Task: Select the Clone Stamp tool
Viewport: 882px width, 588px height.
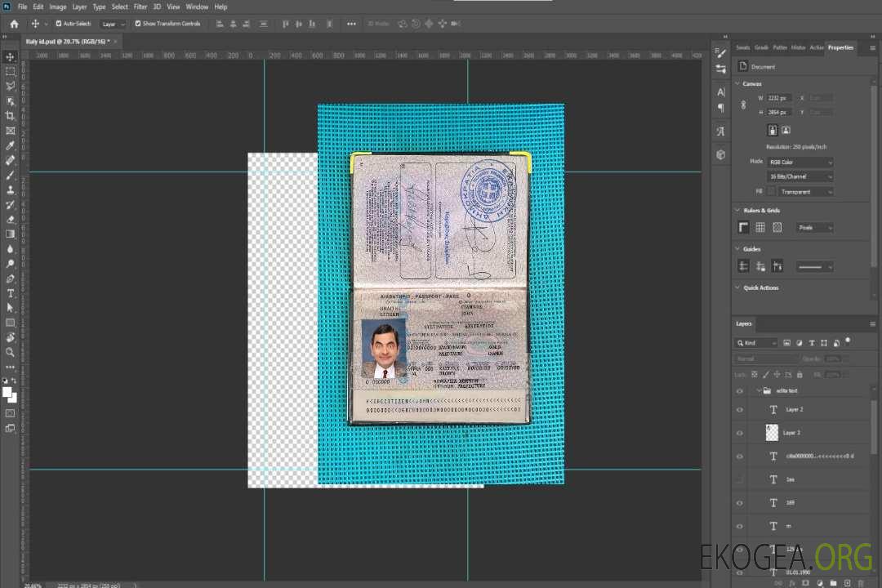Action: click(10, 190)
